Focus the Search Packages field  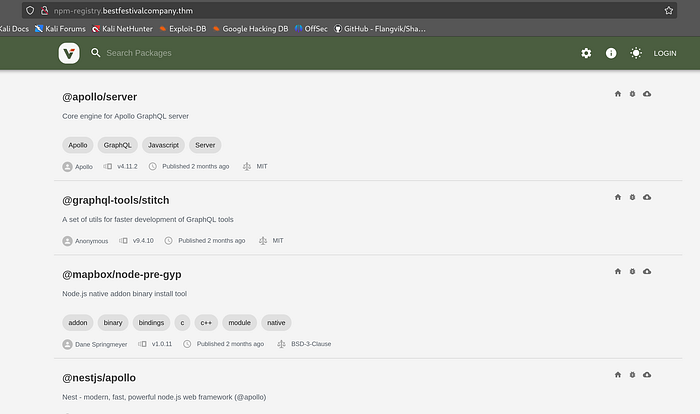[139, 53]
